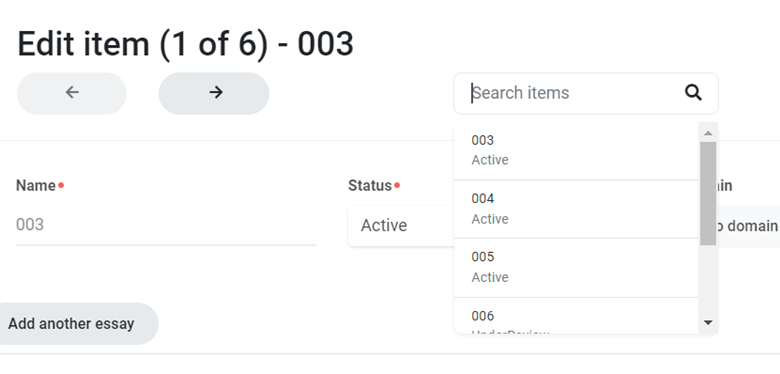Click the scrollbar up arrow in results list

point(708,133)
